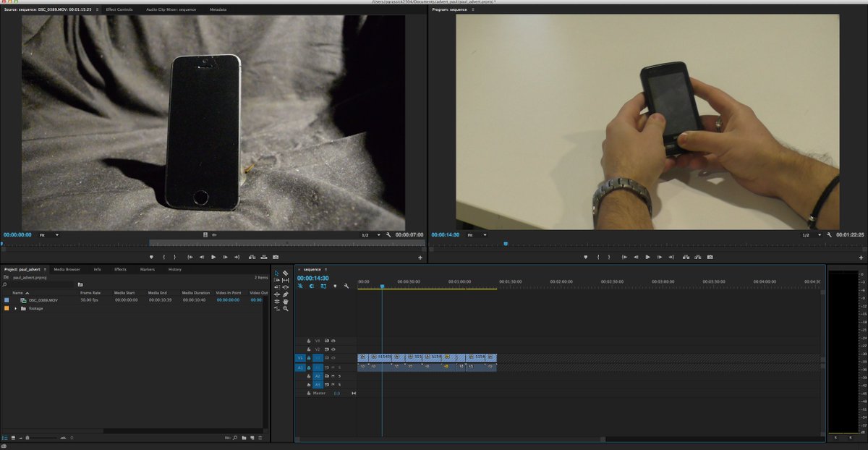Switch to Effect Controls tab
The width and height of the screenshot is (868, 450).
(119, 9)
